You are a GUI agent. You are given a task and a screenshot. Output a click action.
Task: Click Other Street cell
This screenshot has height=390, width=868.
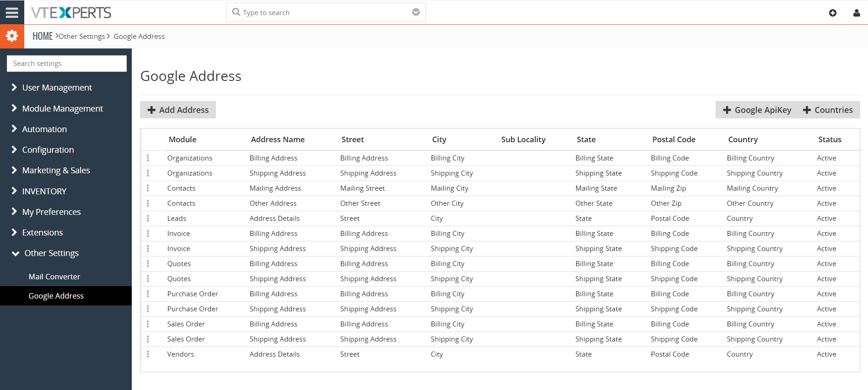click(360, 203)
